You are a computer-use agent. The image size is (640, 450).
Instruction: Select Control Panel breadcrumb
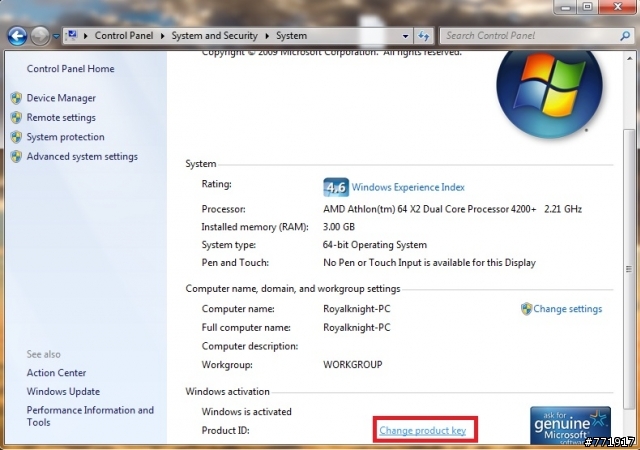coord(124,36)
